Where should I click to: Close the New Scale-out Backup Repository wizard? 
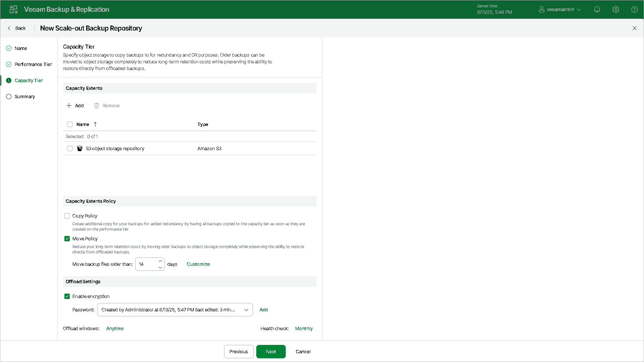pos(635,28)
